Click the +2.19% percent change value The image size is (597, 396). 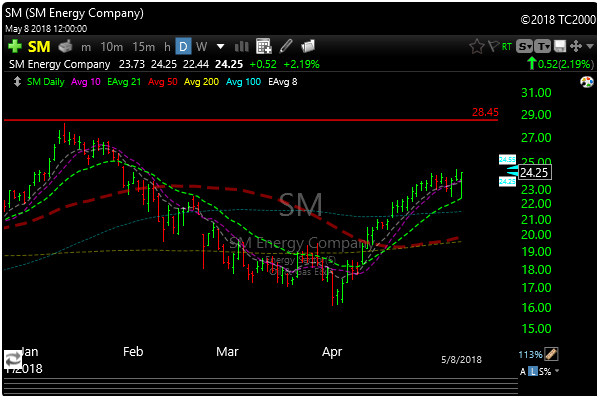coord(301,64)
